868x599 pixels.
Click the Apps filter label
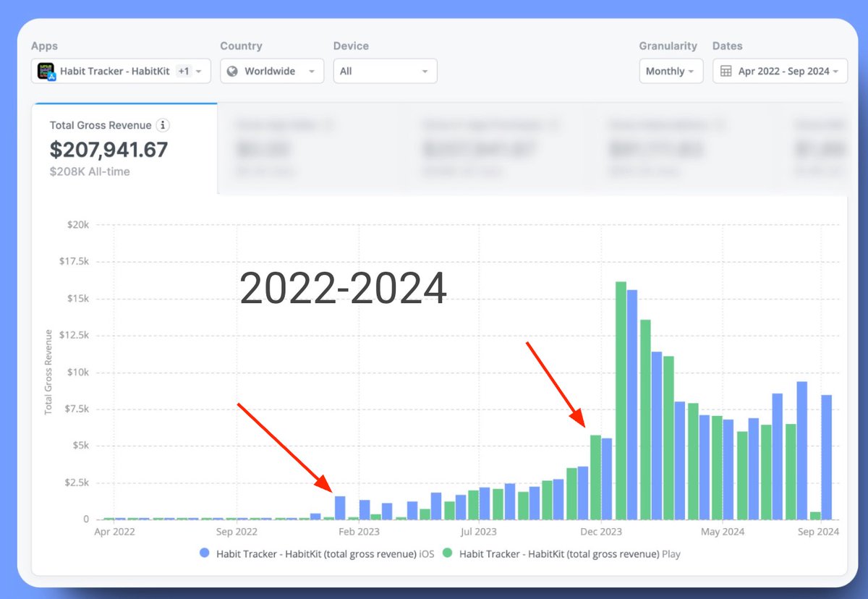pyautogui.click(x=44, y=46)
